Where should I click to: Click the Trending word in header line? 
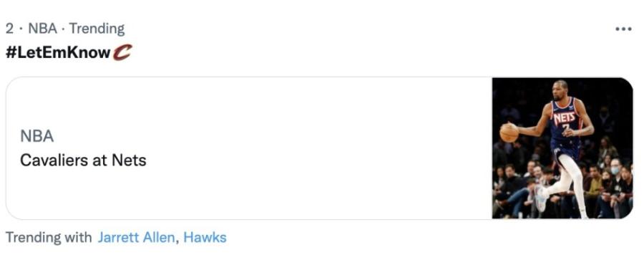[x=97, y=29]
